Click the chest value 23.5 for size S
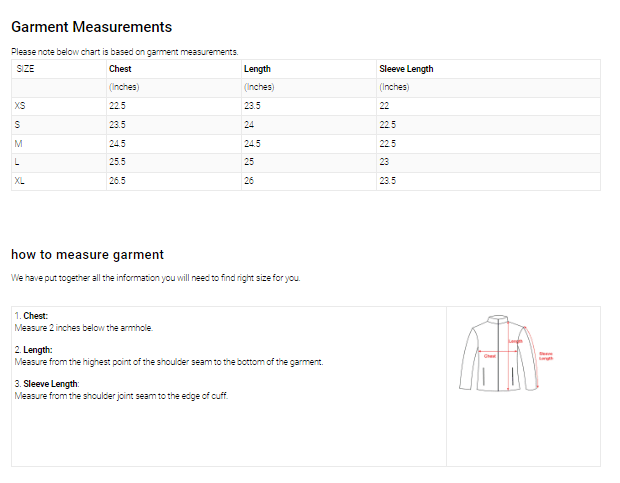Viewport: 620px width, 483px height. point(117,125)
